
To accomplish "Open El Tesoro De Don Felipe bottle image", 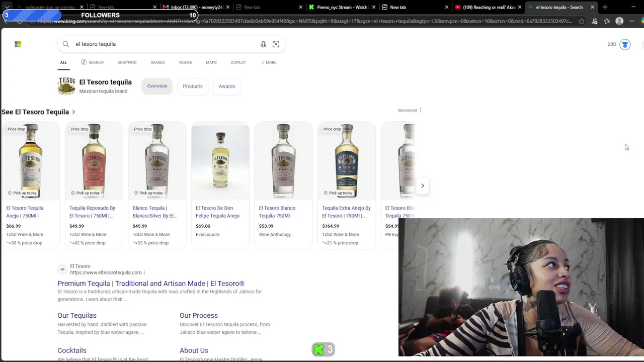I will click(x=220, y=161).
